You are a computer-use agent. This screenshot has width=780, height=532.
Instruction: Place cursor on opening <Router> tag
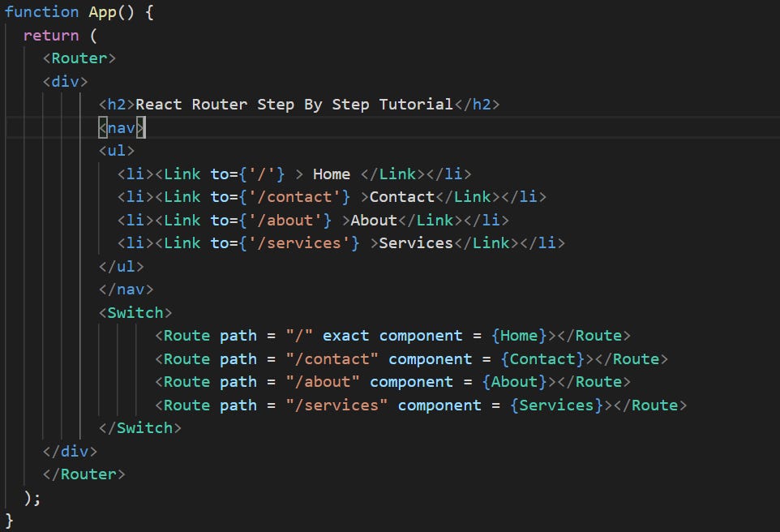(79, 58)
